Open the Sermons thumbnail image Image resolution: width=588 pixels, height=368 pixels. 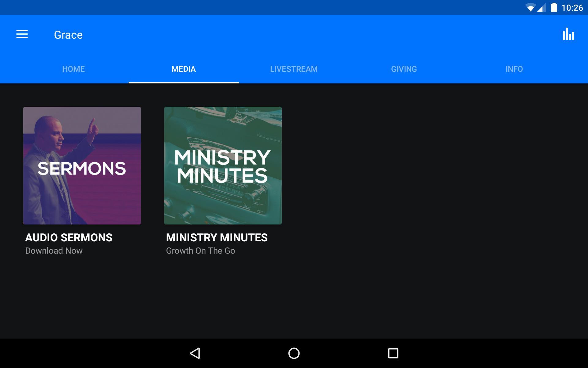82,166
